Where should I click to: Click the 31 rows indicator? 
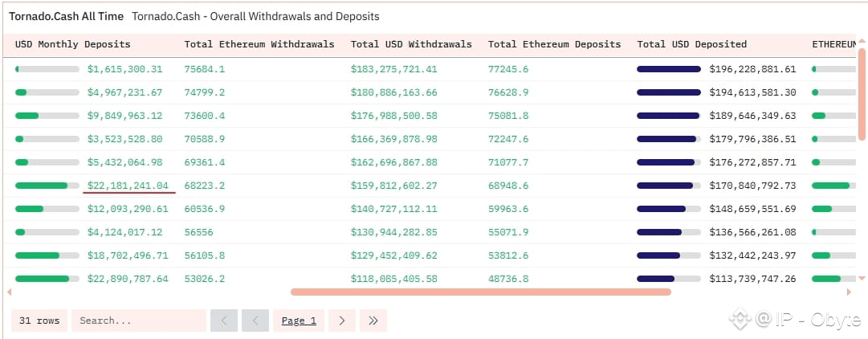pos(39,321)
